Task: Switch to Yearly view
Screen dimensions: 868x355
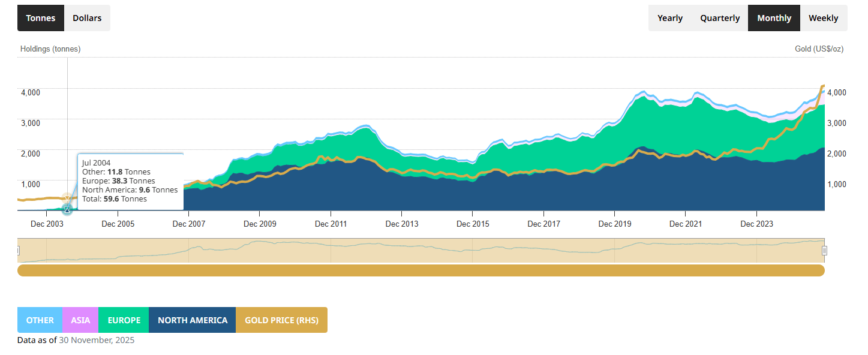Action: [669, 17]
